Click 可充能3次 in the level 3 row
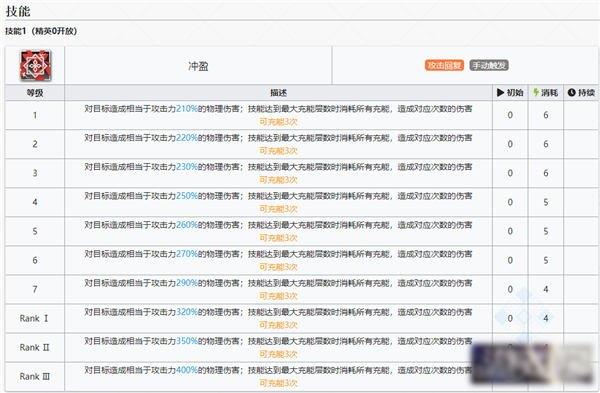Image resolution: width=600 pixels, height=393 pixels. pos(279,180)
